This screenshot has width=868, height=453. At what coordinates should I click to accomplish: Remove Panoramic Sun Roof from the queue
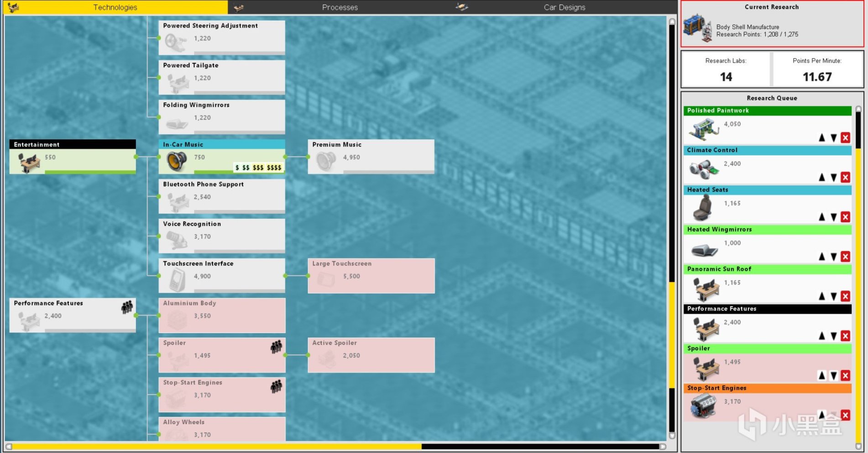click(x=846, y=296)
